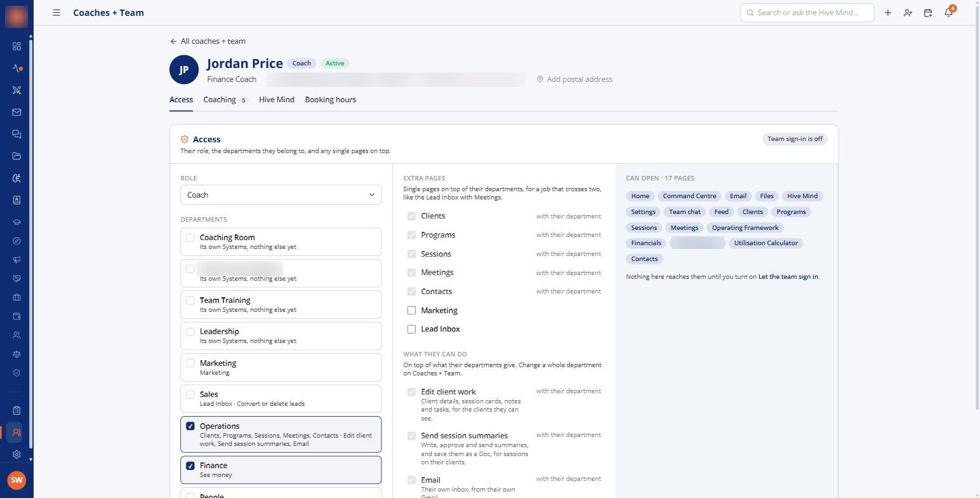The width and height of the screenshot is (980, 498).
Task: Check the Sales department checkbox
Action: pyautogui.click(x=190, y=394)
